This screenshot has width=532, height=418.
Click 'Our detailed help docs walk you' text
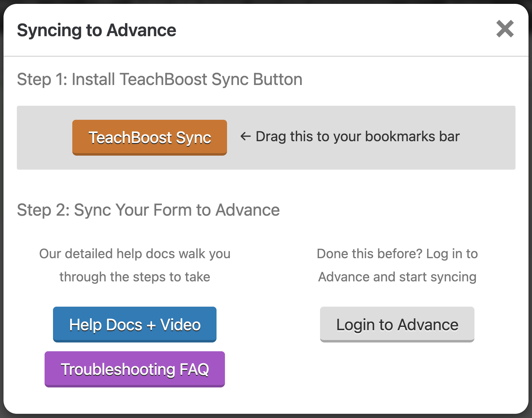pos(135,254)
